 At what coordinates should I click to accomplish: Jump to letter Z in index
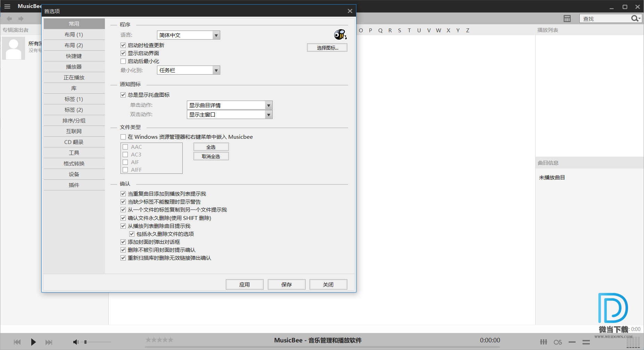click(x=468, y=31)
